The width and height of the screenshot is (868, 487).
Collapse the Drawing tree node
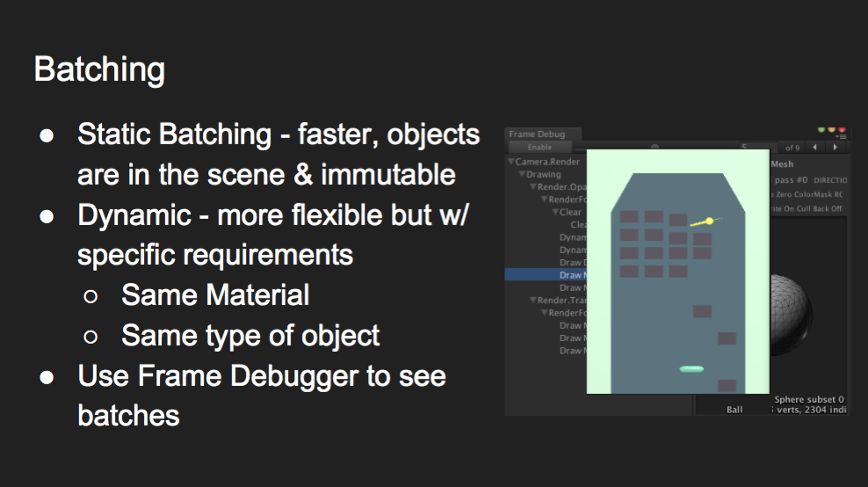(x=522, y=175)
